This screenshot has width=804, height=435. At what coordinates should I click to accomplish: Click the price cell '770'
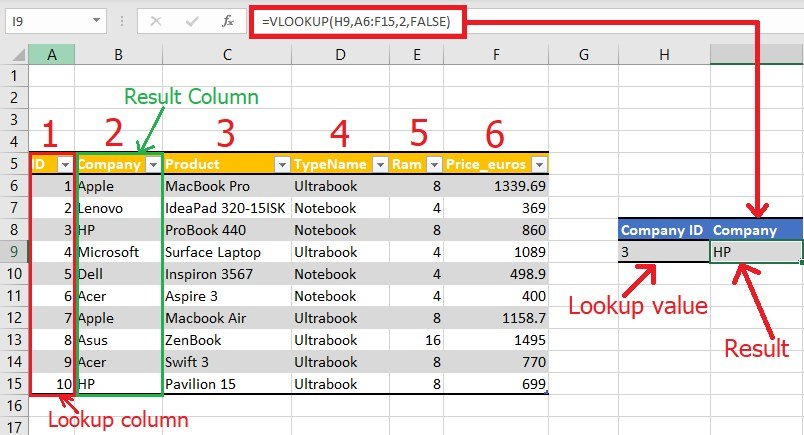[496, 362]
